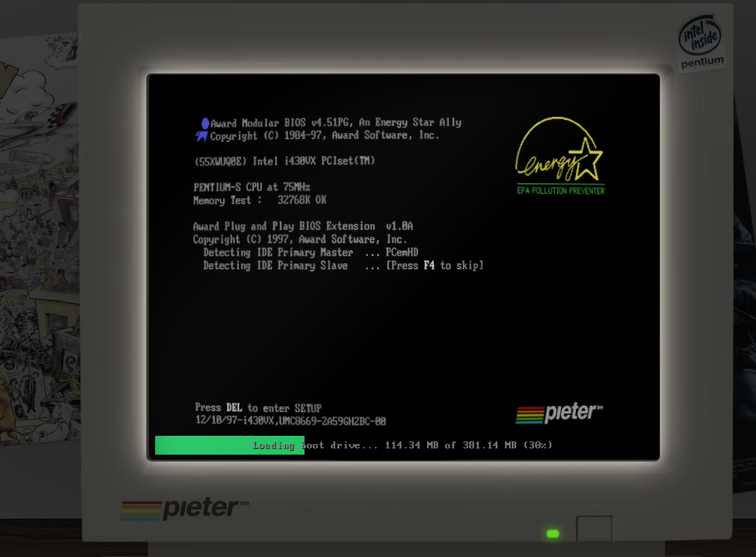Click the green power LED indicator
Screen dimensions: 756x557
click(x=553, y=534)
